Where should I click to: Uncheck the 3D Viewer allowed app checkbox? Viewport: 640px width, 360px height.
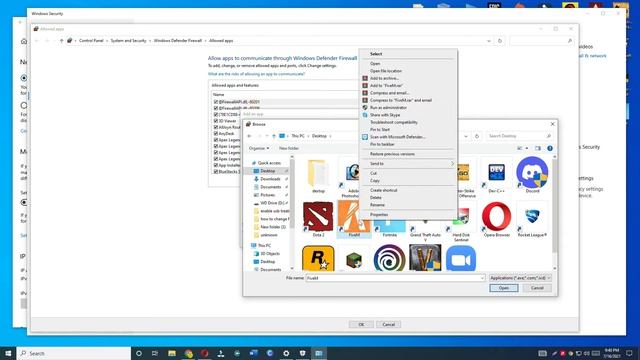[216, 121]
